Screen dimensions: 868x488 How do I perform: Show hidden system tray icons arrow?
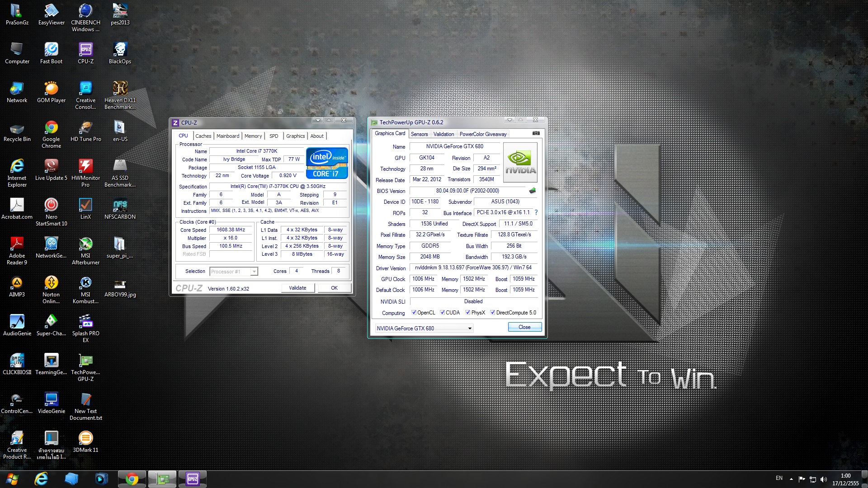pos(791,479)
